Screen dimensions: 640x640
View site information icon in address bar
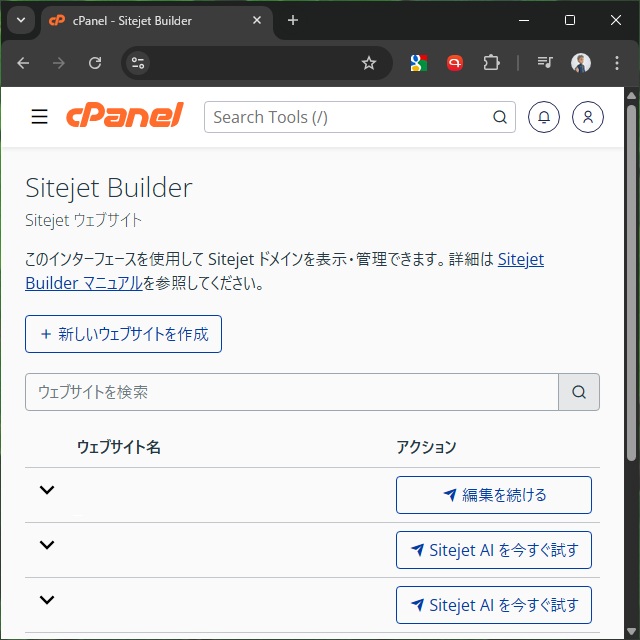139,63
